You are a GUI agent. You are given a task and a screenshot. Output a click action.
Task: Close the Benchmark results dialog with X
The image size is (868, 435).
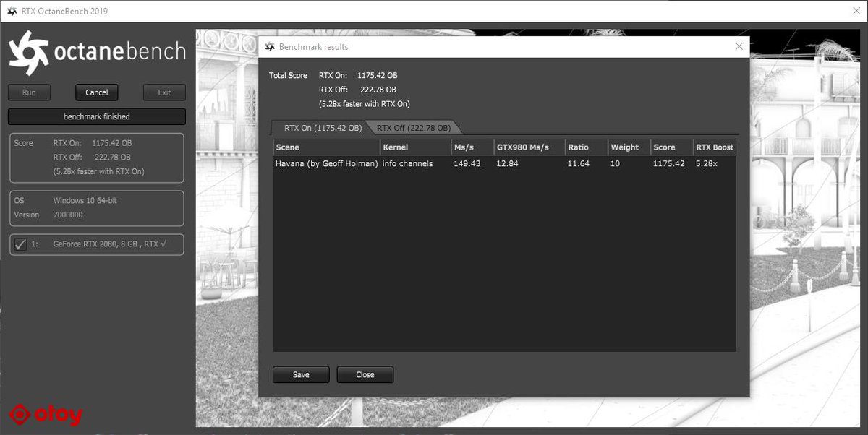pyautogui.click(x=739, y=46)
